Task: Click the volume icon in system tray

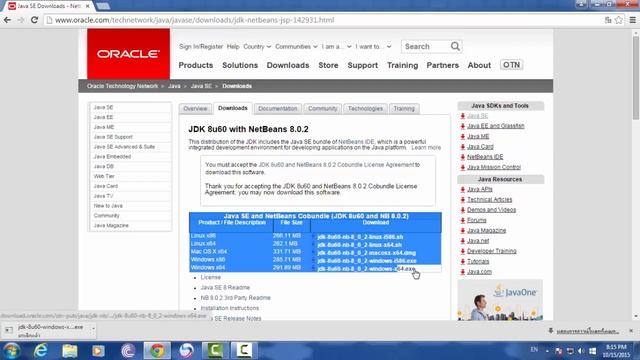Action: [x=581, y=351]
